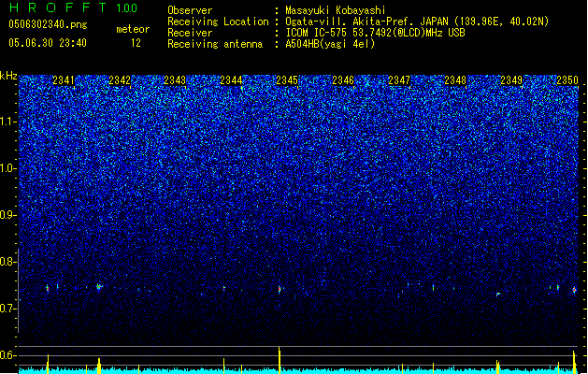Click the meteor echo just before 2342
Viewport: 588px width, 374px height.
pyautogui.click(x=99, y=287)
